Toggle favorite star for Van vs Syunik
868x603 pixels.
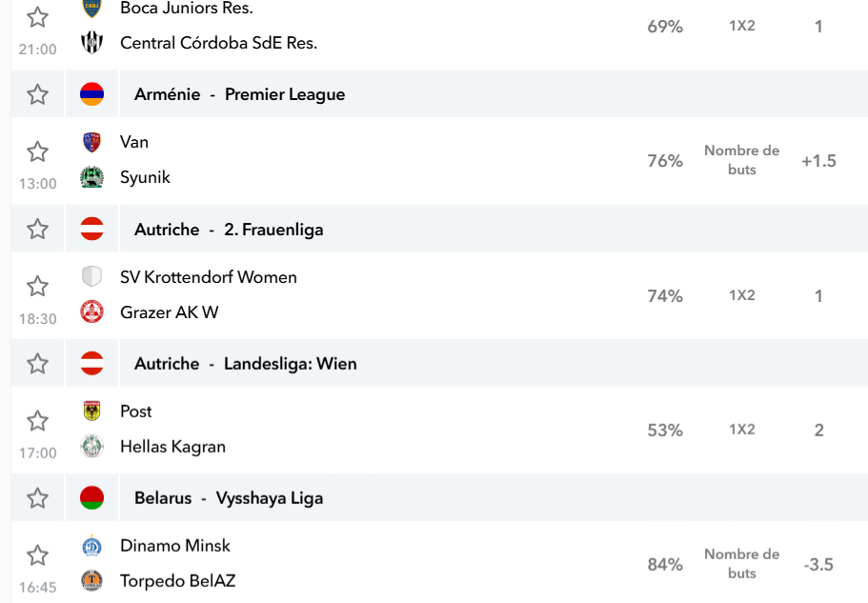(38, 151)
